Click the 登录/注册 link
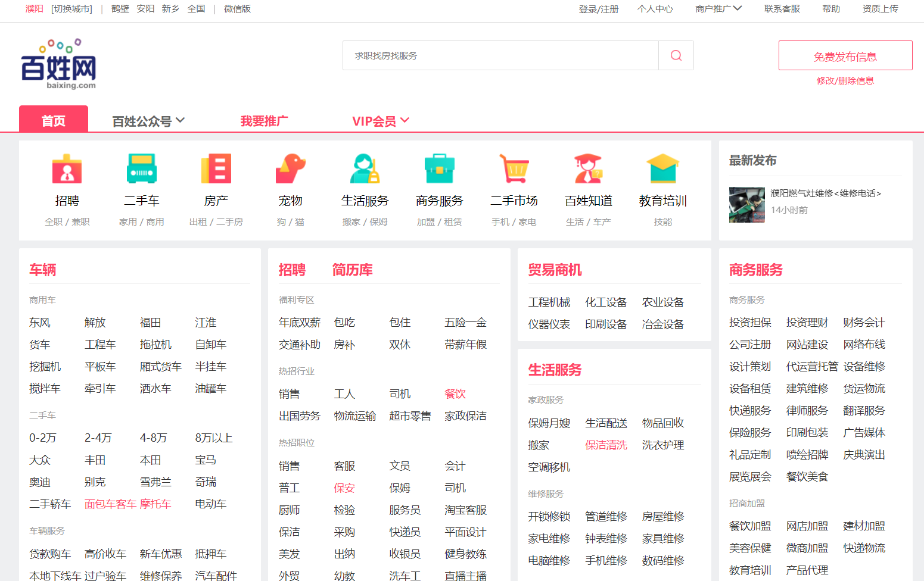924x581 pixels. coord(598,9)
